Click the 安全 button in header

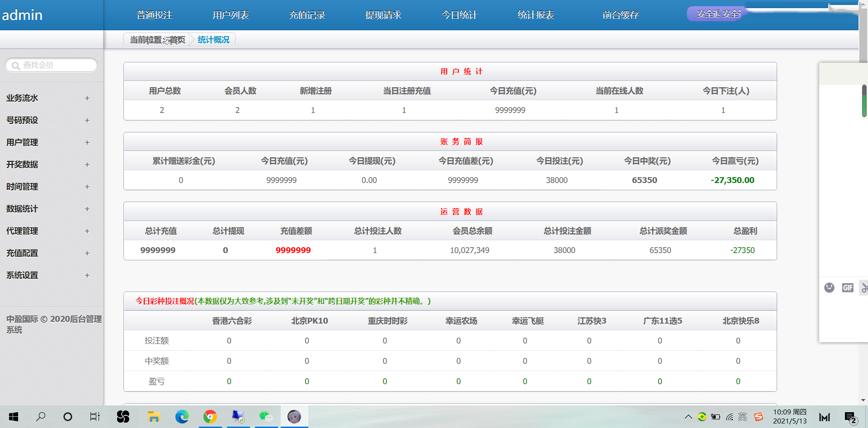[718, 14]
